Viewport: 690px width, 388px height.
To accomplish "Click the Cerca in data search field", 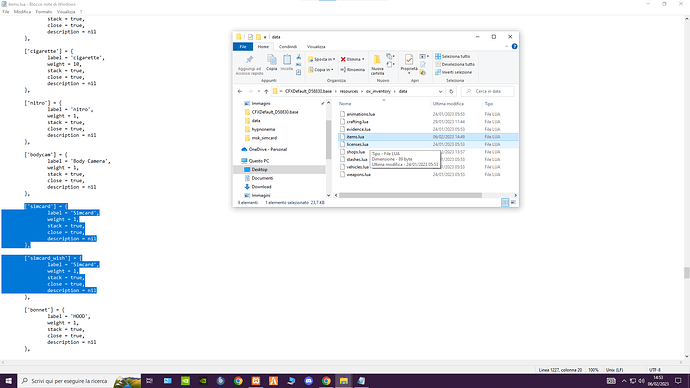I will [488, 92].
